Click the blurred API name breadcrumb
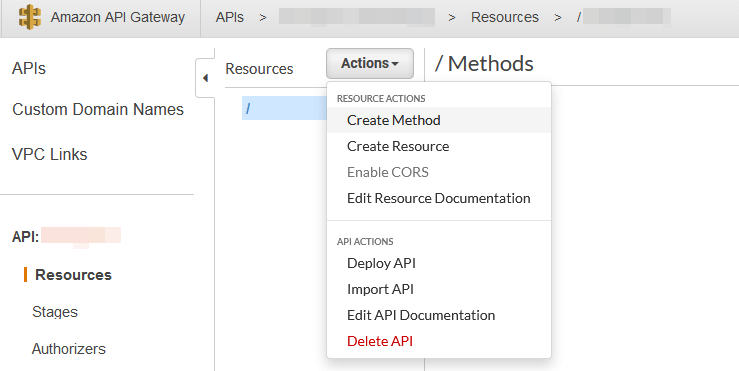 [357, 17]
